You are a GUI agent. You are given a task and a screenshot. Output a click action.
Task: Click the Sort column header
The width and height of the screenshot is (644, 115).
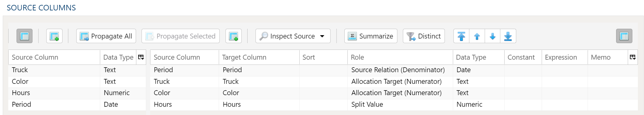[324, 57]
